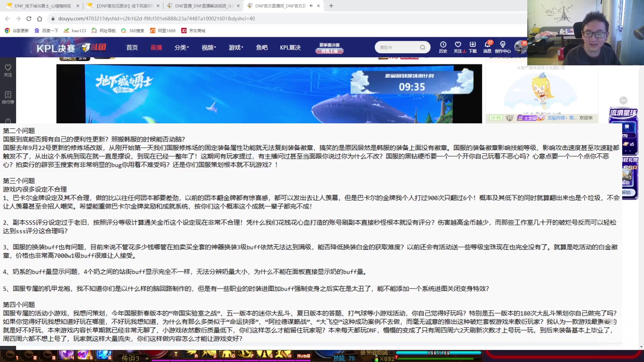Open 消息 notifications bell icon
Screen dimensions: 644x362
[x=487, y=47]
